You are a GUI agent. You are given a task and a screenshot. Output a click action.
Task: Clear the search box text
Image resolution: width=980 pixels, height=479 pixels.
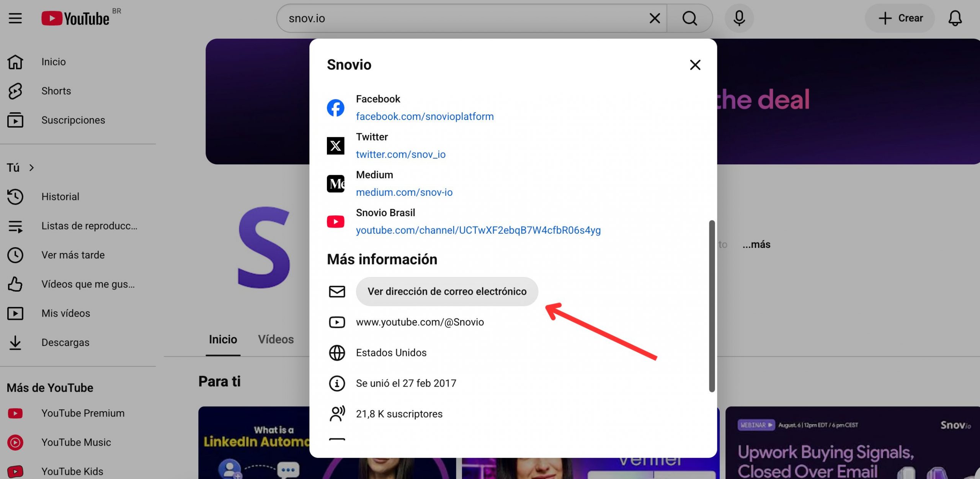[x=655, y=18]
